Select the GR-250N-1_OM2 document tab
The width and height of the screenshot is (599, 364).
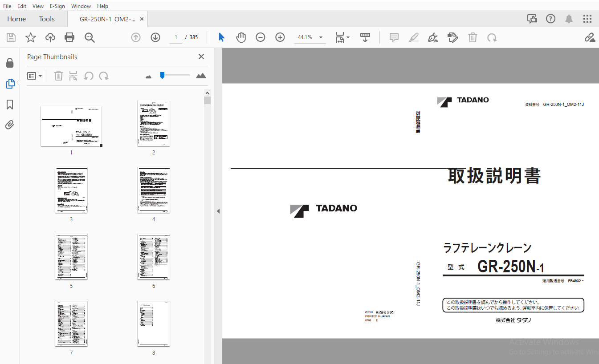tap(107, 19)
